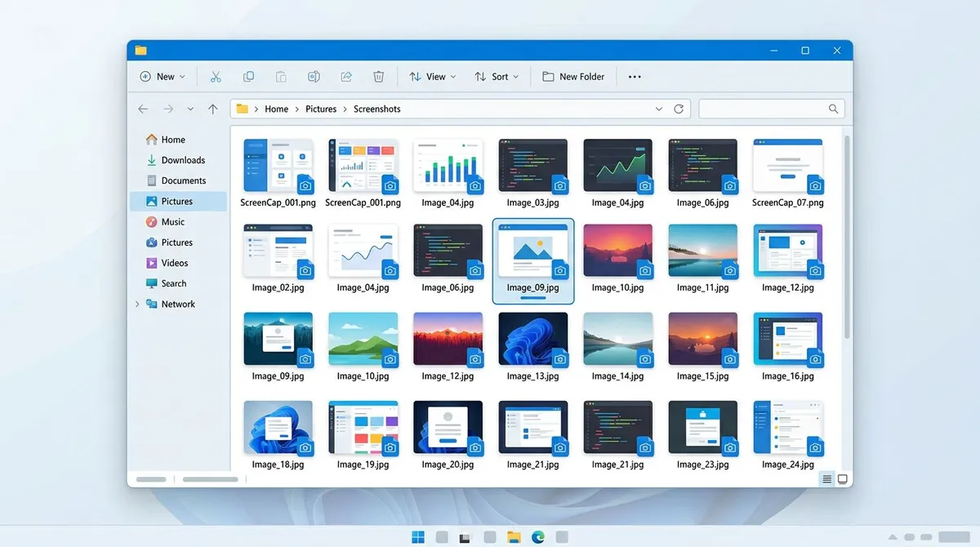The height and width of the screenshot is (547, 980).
Task: Click the file name Image_11.jpg
Action: [702, 287]
